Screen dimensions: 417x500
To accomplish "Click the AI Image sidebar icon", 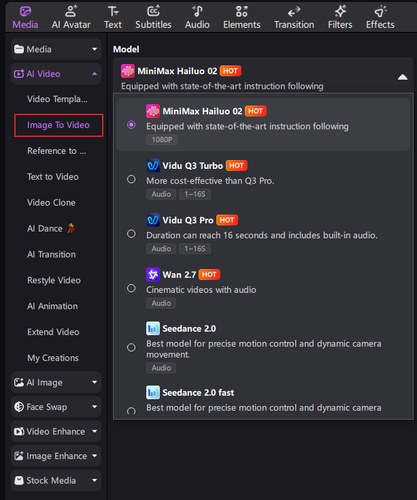I will (19, 382).
